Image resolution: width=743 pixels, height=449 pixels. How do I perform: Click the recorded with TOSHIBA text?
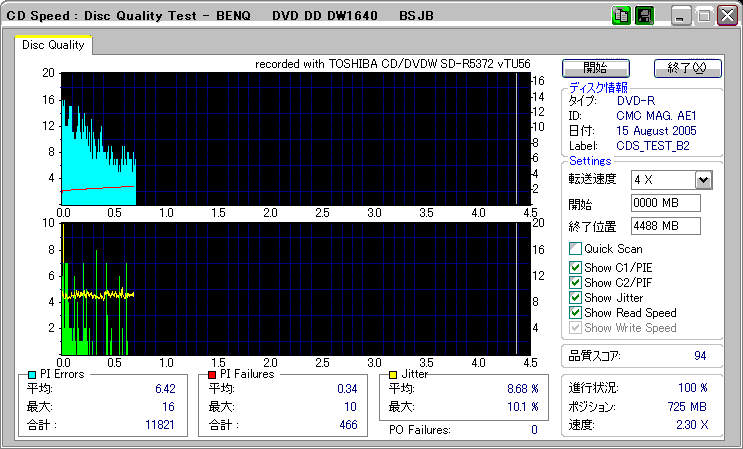(x=392, y=64)
